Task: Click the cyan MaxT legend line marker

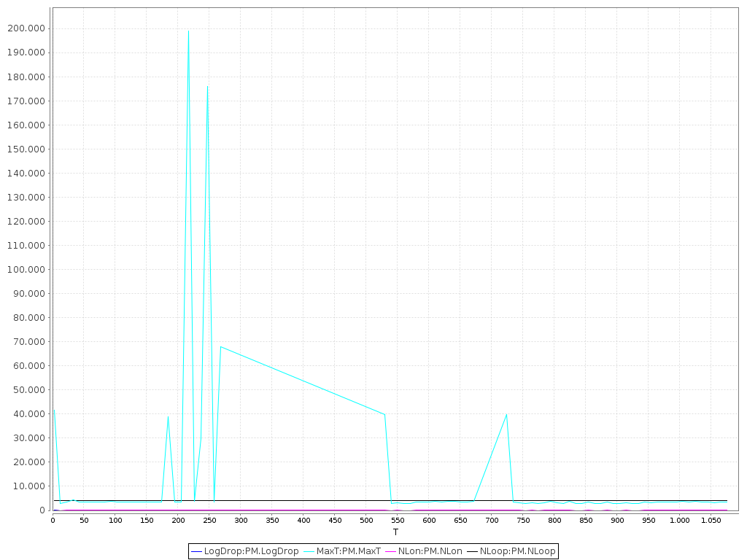Action: click(x=309, y=551)
